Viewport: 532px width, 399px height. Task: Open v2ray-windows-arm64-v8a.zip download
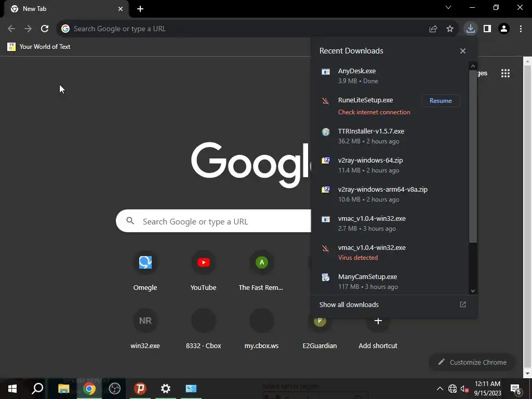coord(390,194)
